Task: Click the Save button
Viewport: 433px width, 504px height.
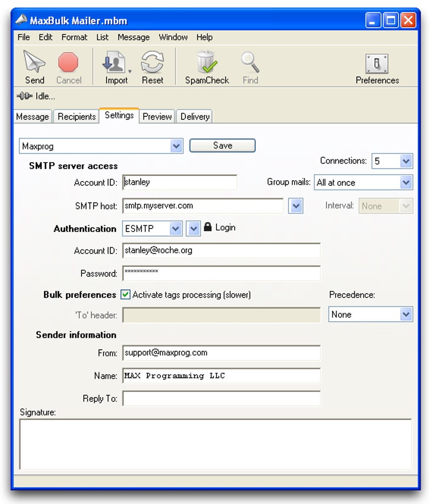Action: coord(222,145)
